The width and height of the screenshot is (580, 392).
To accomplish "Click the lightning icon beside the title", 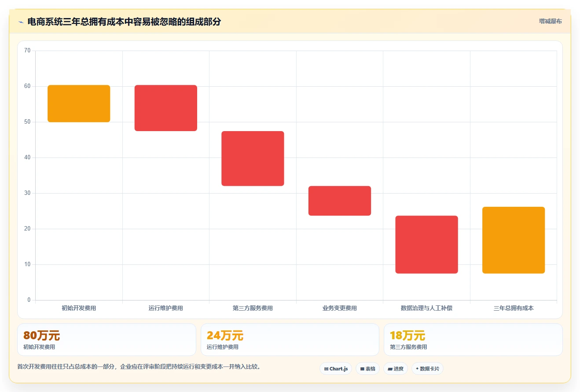I will coord(21,22).
